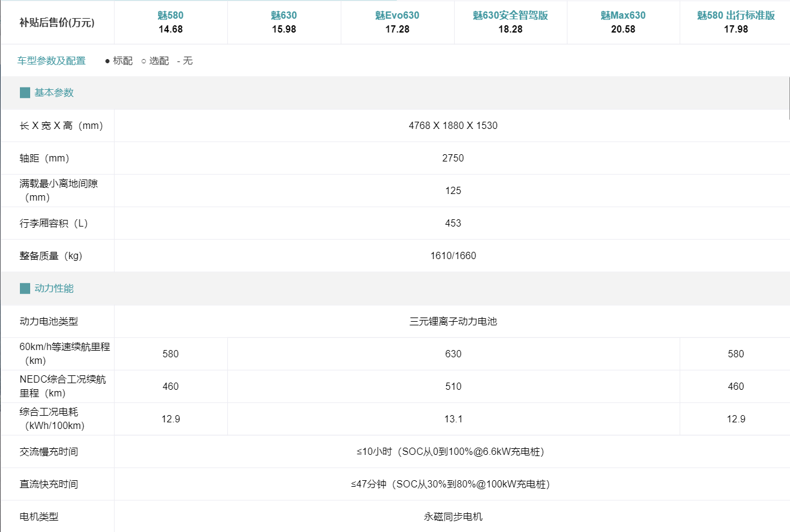The image size is (790, 532).
Task: Click the teal square icon beside 基本参数
Action: 25,92
